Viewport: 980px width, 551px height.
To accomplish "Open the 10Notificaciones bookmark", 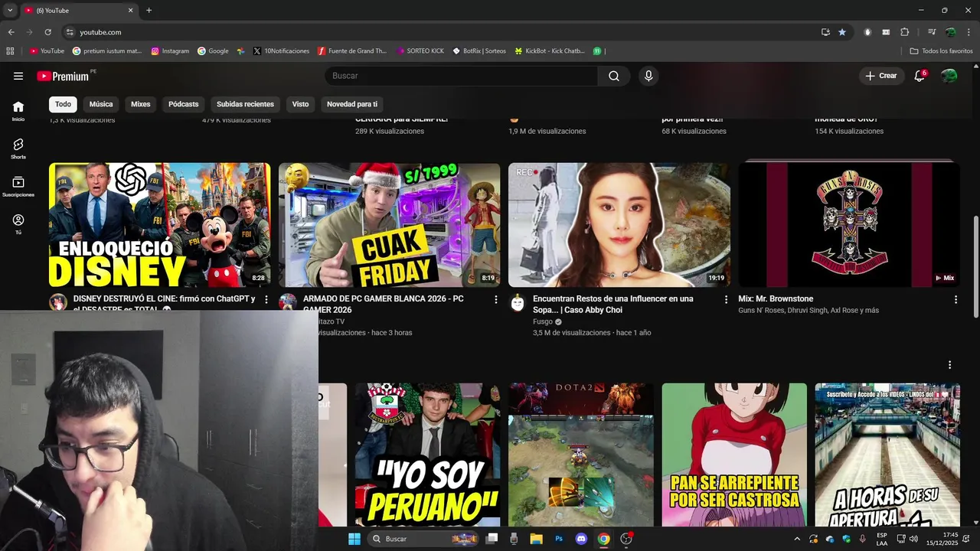I will pyautogui.click(x=281, y=51).
